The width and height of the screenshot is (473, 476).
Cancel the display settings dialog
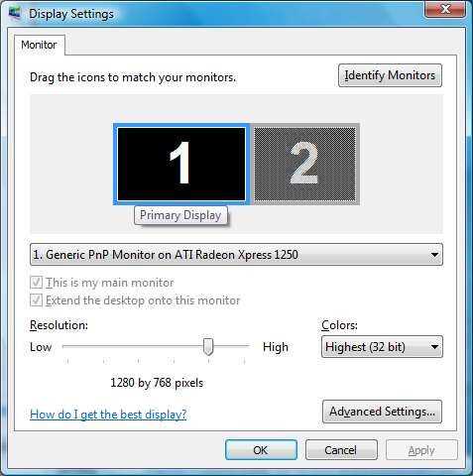click(x=341, y=450)
